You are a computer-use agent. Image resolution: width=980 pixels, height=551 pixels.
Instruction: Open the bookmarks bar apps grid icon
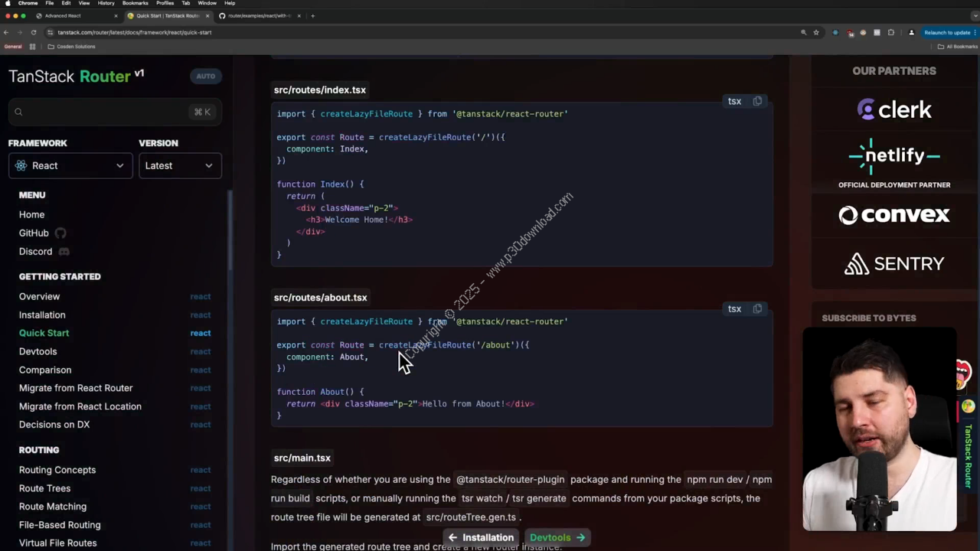point(32,47)
